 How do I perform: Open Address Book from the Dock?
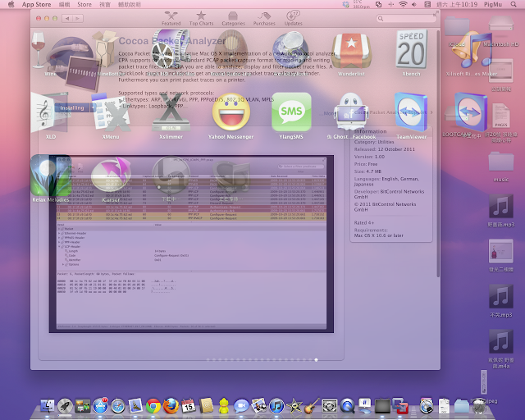click(206, 406)
